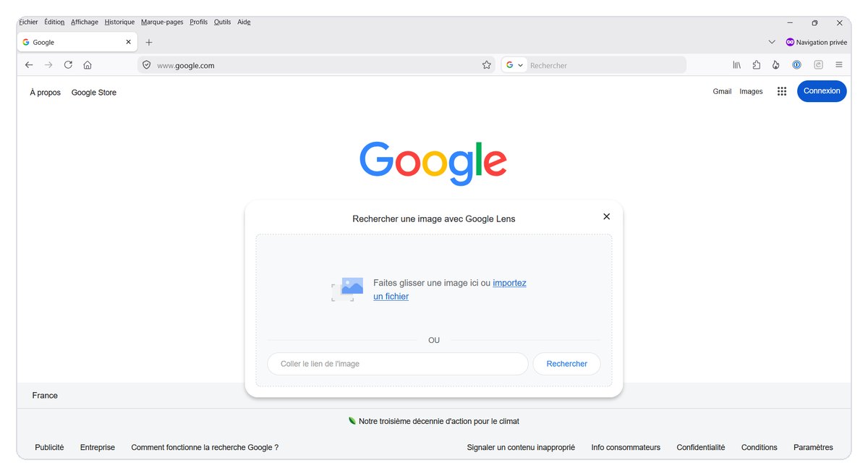Open the Gmail link
The width and height of the screenshot is (868, 476).
pos(722,92)
